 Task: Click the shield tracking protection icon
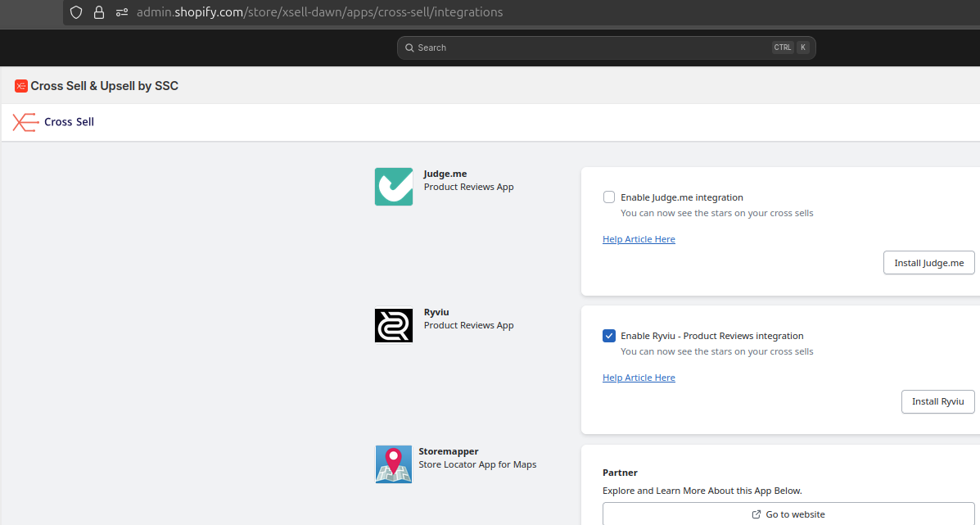[x=76, y=12]
